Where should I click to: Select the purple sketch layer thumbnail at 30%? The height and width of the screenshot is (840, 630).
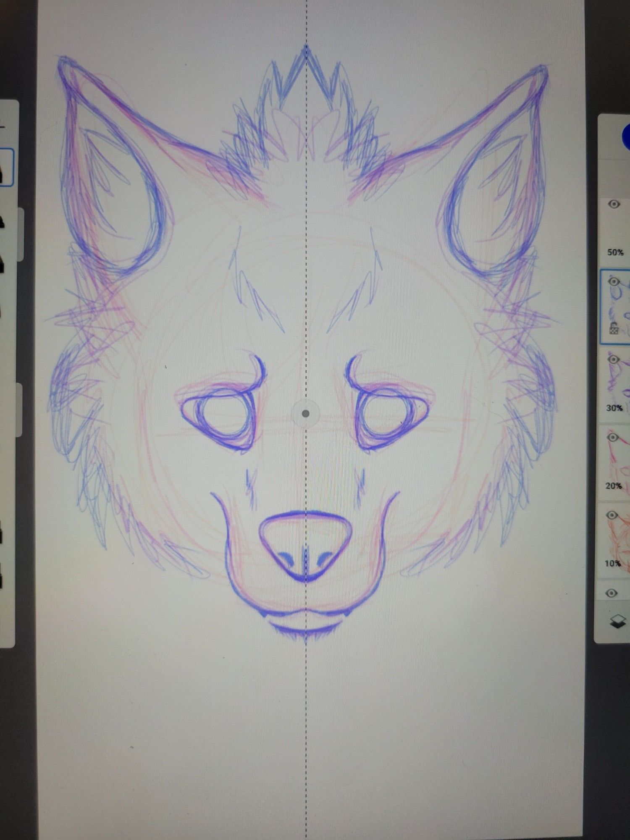click(x=619, y=382)
